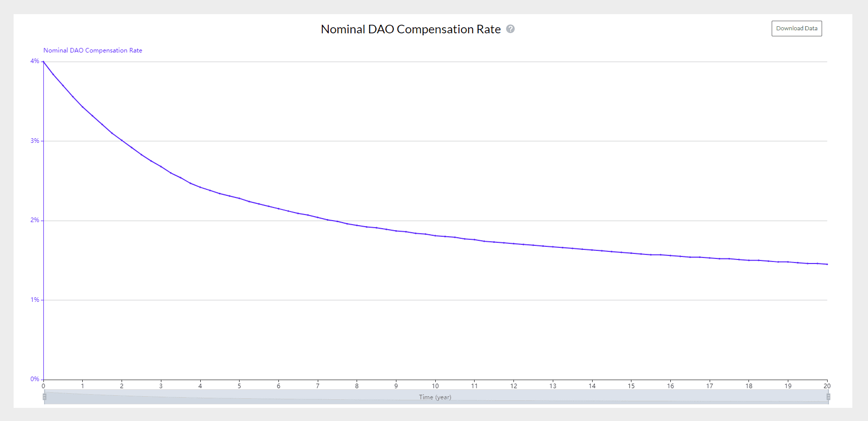Click the 0% label on the y-axis
868x421 pixels.
pos(34,379)
